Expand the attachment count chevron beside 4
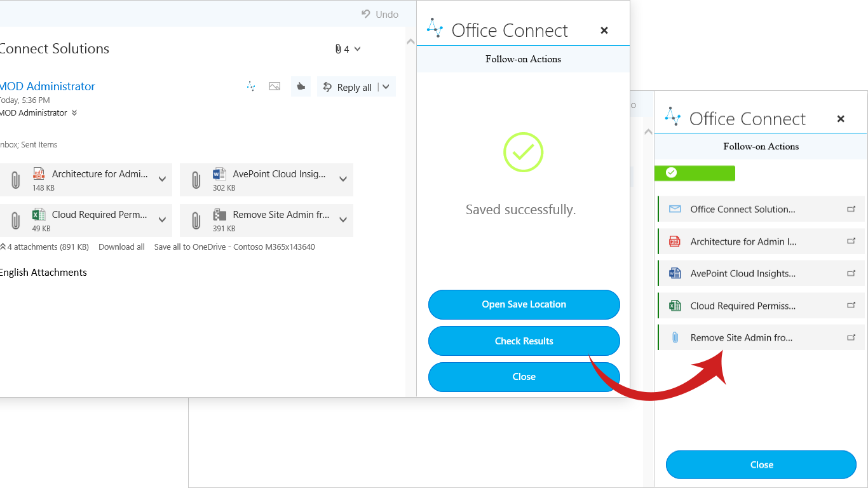This screenshot has width=868, height=488. (357, 49)
